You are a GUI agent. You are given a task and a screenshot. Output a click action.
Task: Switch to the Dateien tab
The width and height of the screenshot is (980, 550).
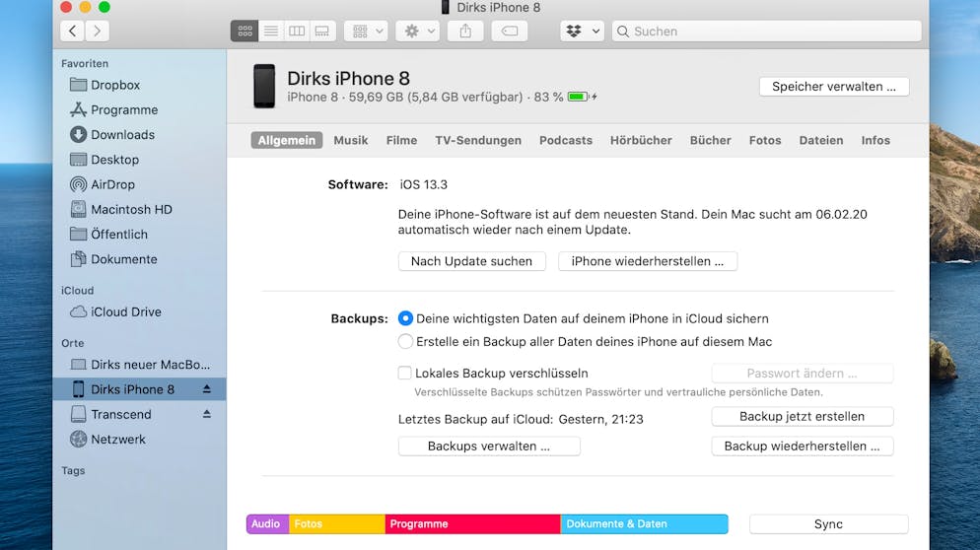click(821, 140)
